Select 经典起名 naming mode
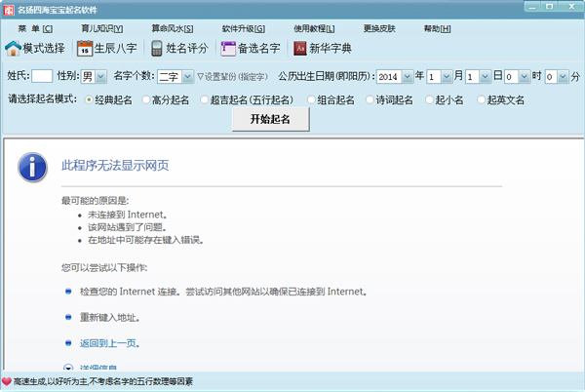Viewport: 585px width, 392px height. click(90, 98)
